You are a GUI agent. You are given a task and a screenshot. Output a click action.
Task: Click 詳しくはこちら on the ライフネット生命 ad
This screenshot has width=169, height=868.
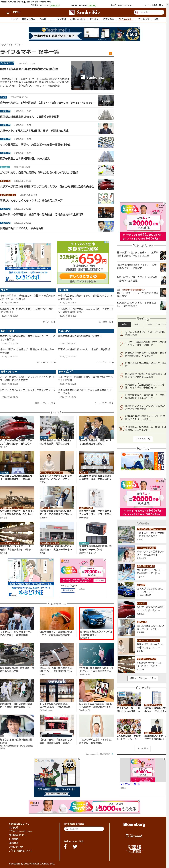pos(83,276)
